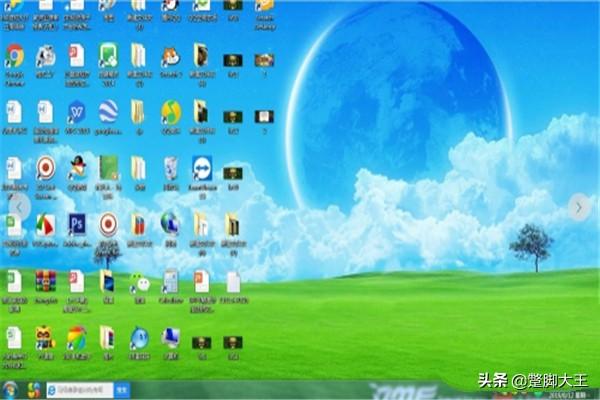The image size is (600, 400).
Task: Launch the green phone assistant icon
Action: tap(108, 56)
